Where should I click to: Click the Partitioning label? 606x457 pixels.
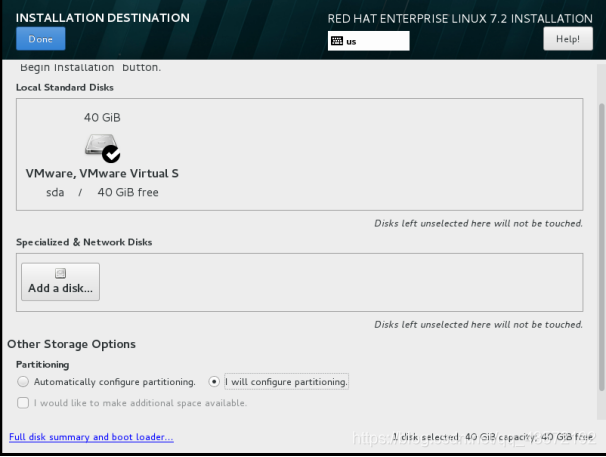(x=43, y=365)
